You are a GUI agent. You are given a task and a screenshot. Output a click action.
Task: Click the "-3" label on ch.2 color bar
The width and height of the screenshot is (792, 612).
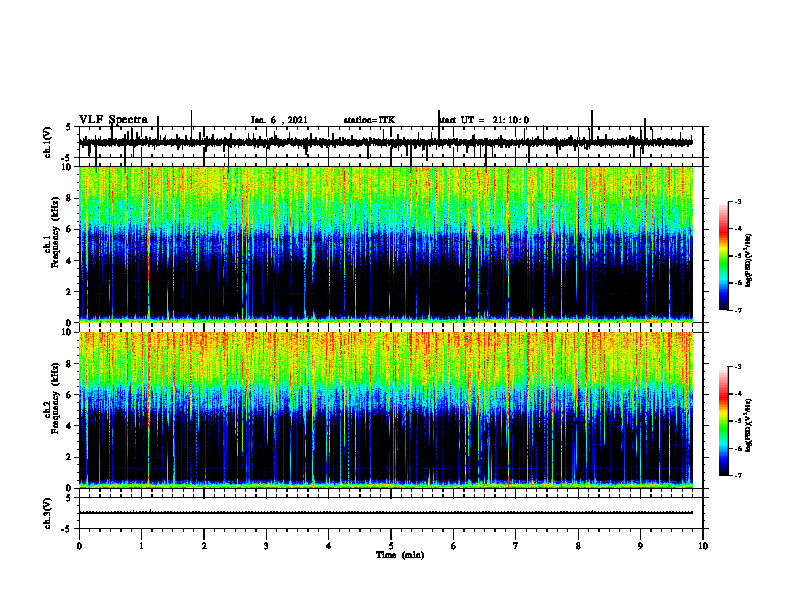737,367
